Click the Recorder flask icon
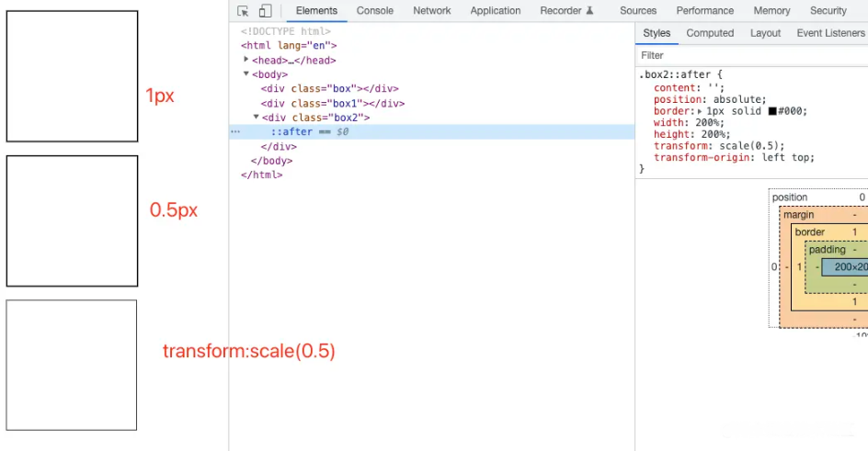The width and height of the screenshot is (868, 451). 590,10
